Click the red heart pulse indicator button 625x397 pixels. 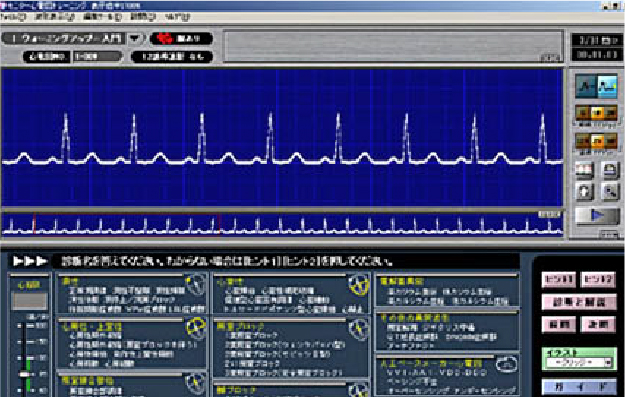point(181,38)
